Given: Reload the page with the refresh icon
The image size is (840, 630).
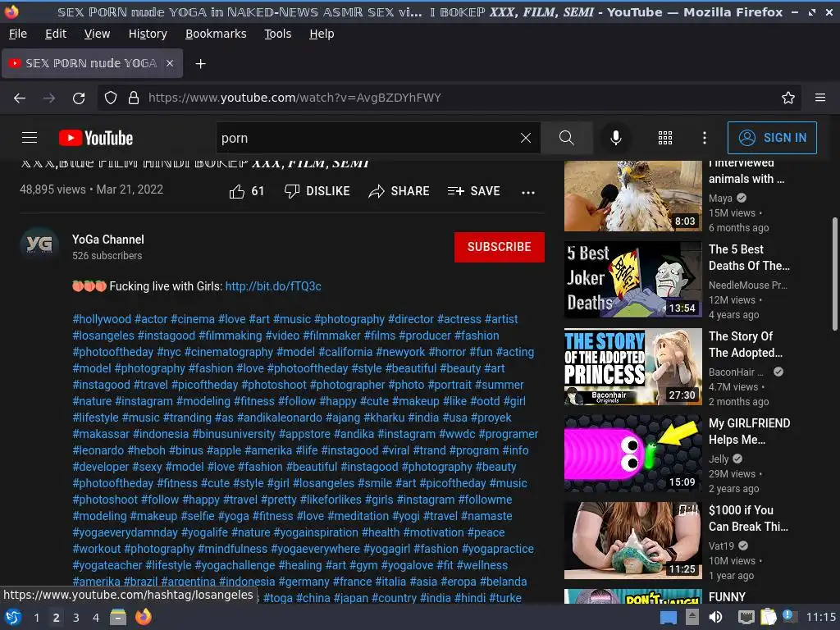Looking at the screenshot, I should [79, 98].
